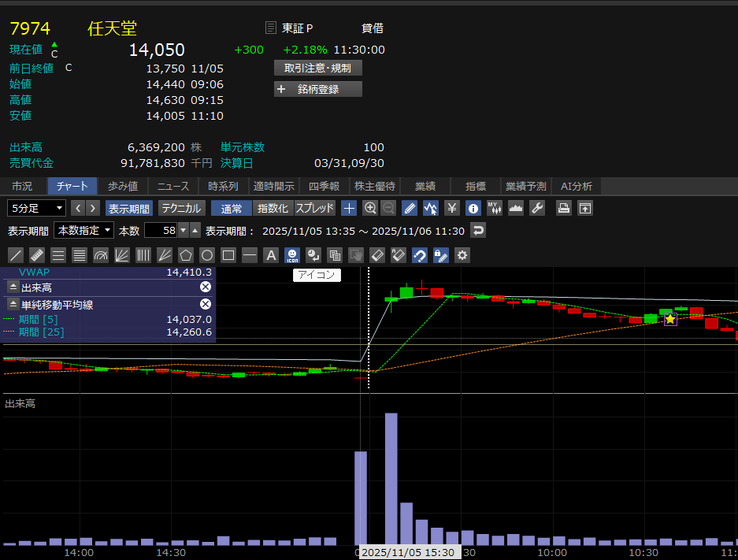Viewport: 738px width, 560px height.
Task: Switch chart to スプレッド mode
Action: coord(315,208)
